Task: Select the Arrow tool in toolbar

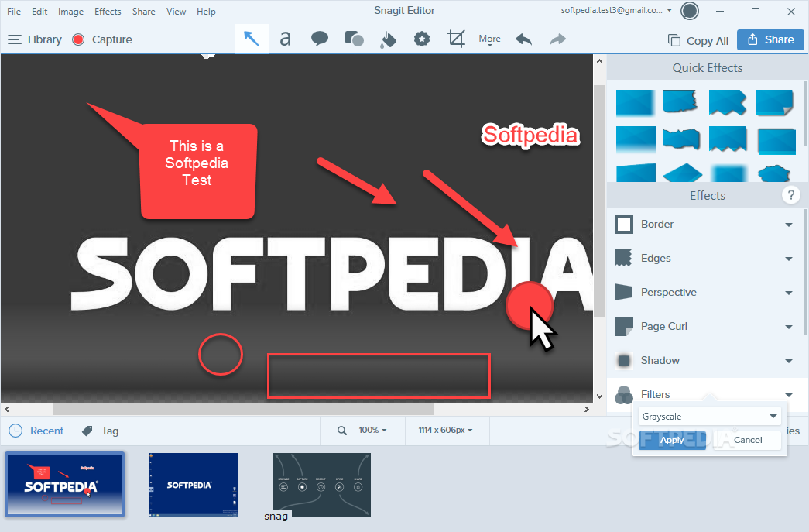Action: click(252, 39)
